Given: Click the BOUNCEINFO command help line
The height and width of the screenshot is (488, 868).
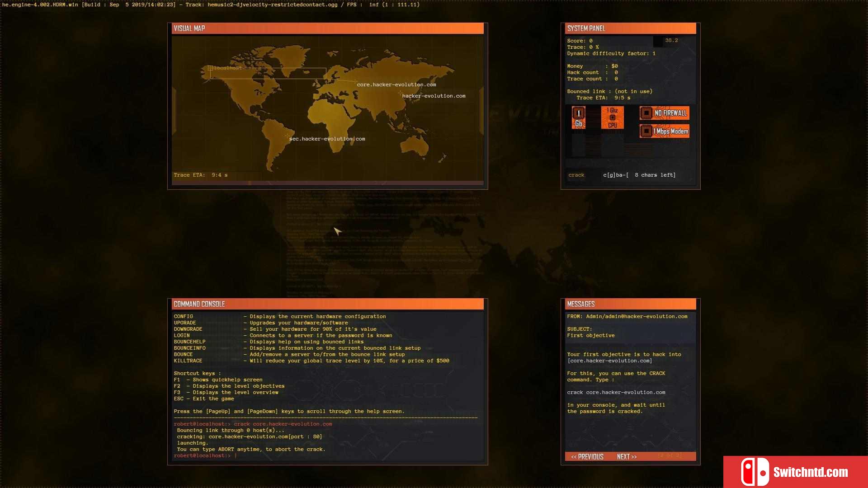Looking at the screenshot, I should 297,348.
